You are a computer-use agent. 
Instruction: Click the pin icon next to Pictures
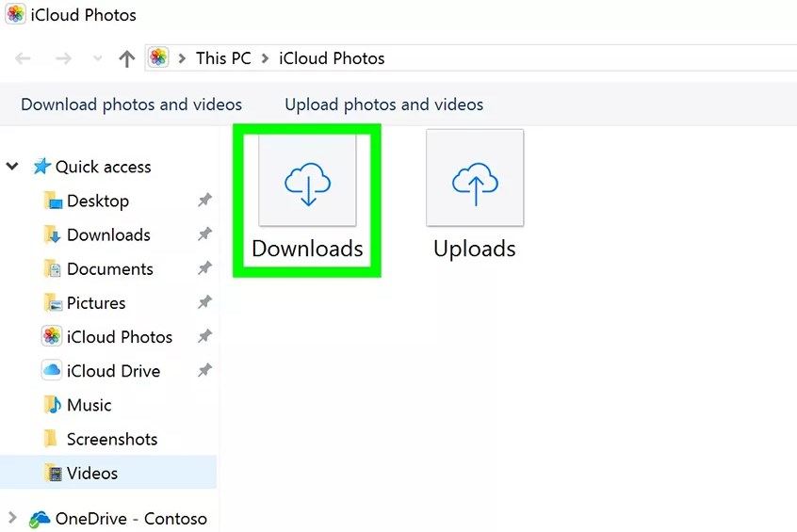(204, 302)
